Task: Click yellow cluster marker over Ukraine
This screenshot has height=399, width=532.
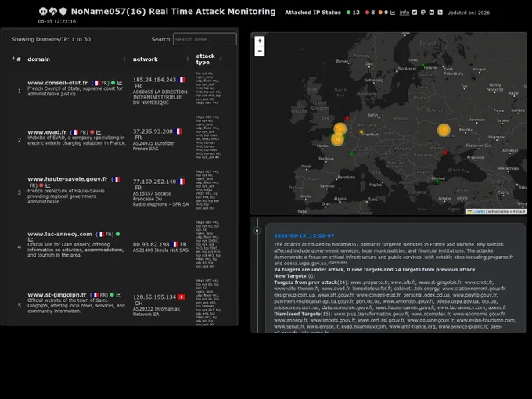Action: (444, 130)
